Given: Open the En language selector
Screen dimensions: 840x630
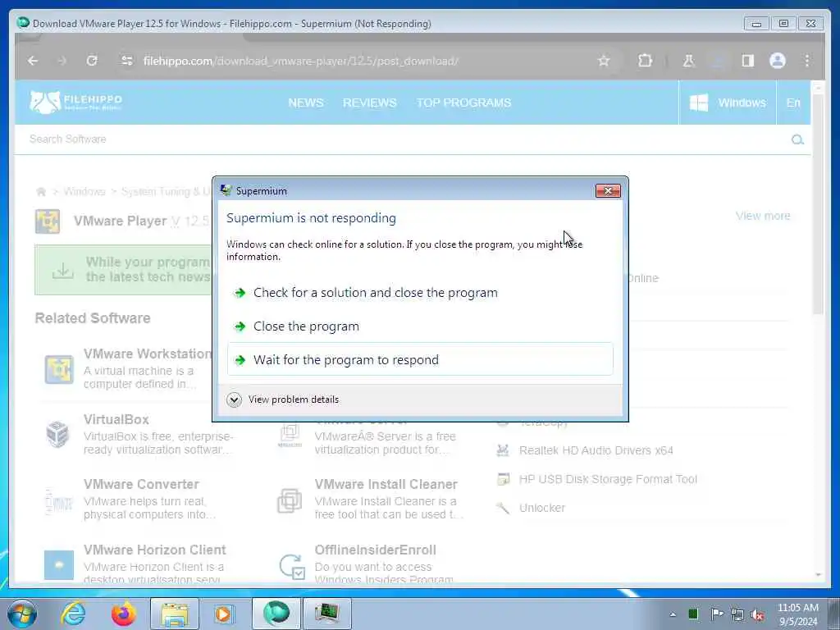Looking at the screenshot, I should coord(793,103).
